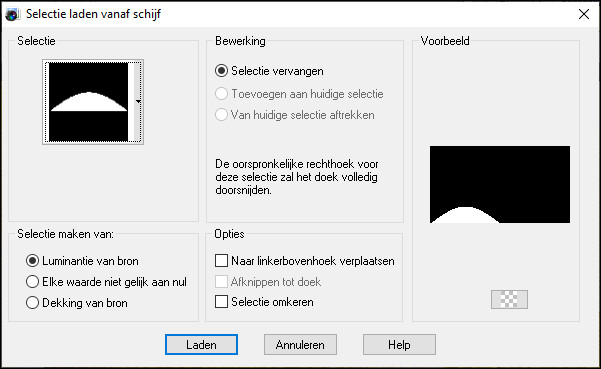
Task: Open the Help button
Action: (399, 344)
